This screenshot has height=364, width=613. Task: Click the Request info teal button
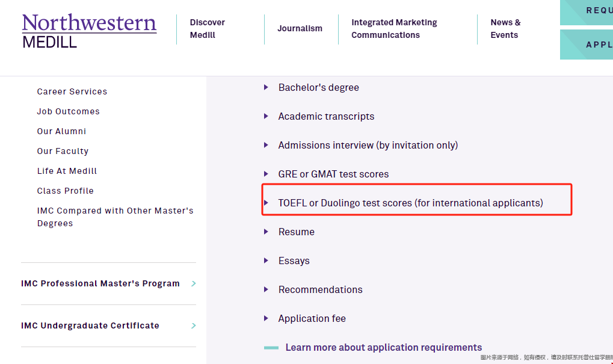point(587,11)
